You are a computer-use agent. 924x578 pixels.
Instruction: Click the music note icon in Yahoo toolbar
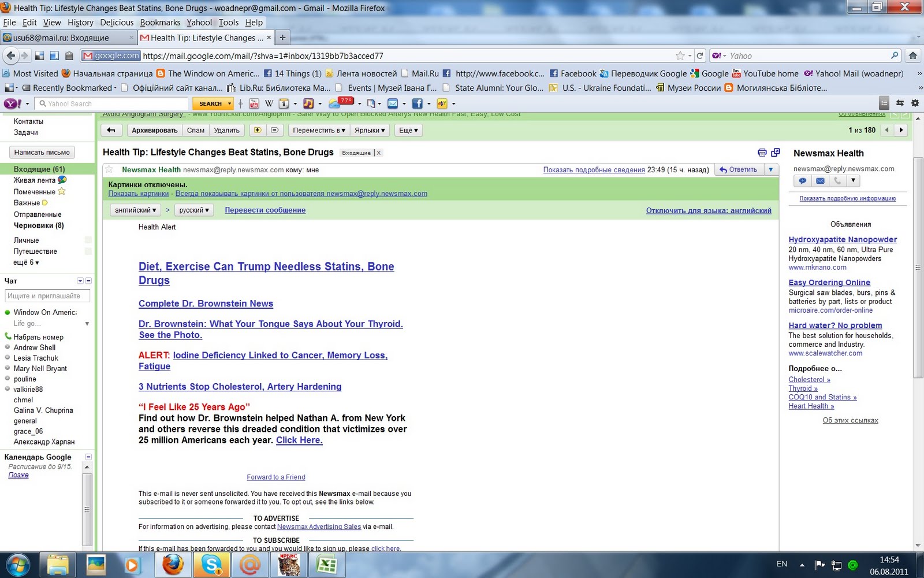(308, 103)
